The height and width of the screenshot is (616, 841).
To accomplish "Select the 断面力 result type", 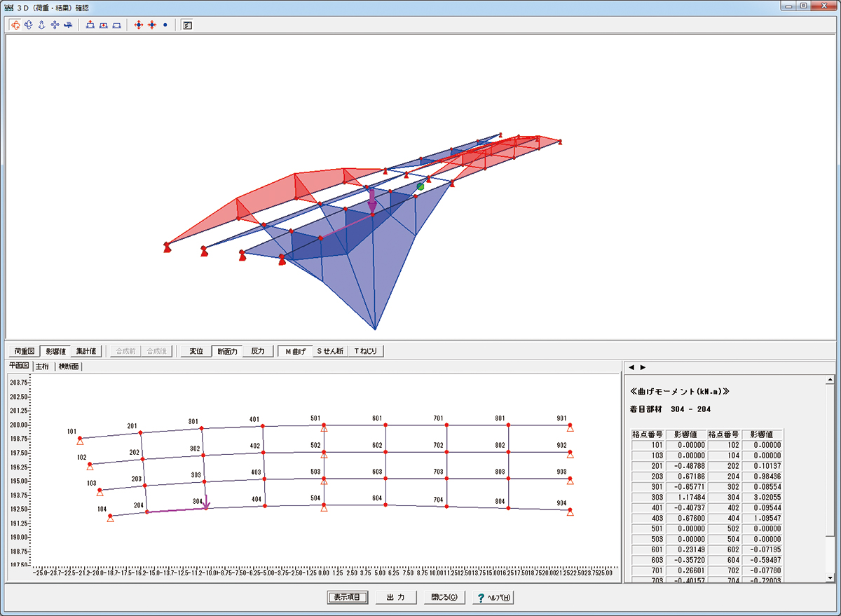I will point(227,351).
